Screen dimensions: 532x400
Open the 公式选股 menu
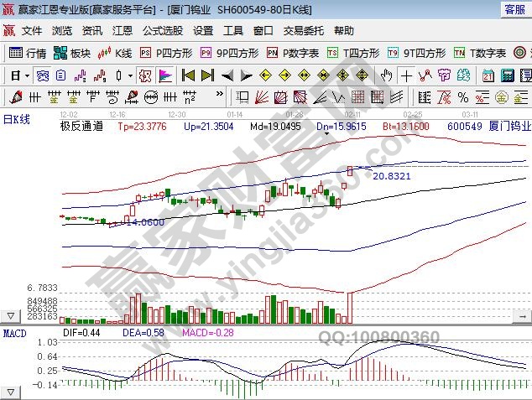[x=163, y=30]
